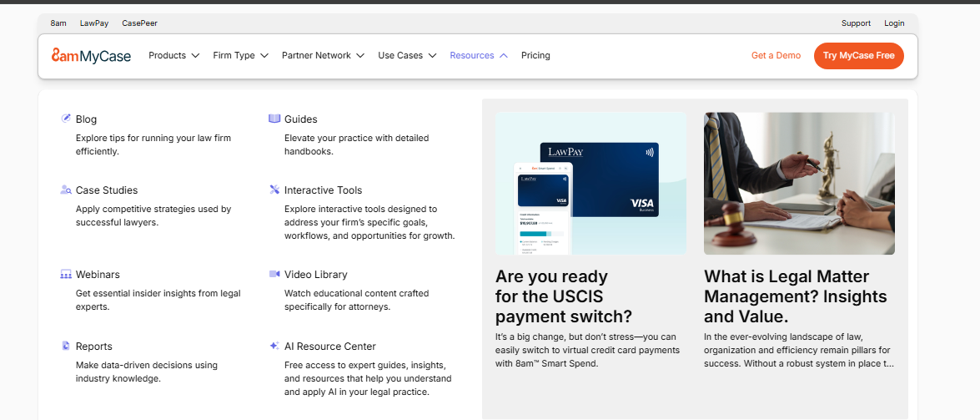Image resolution: width=980 pixels, height=420 pixels.
Task: Expand the Products dropdown chevron
Action: click(195, 56)
